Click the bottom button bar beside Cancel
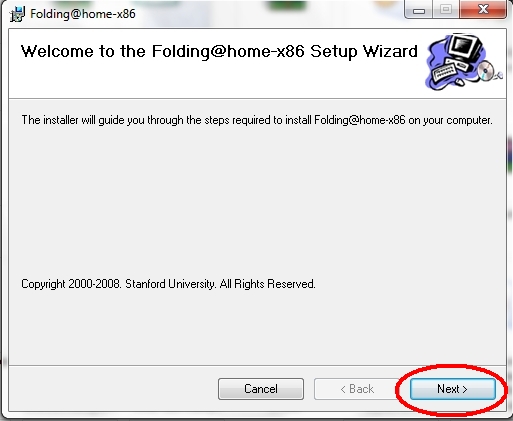The height and width of the screenshot is (421, 513). pyautogui.click(x=113, y=389)
